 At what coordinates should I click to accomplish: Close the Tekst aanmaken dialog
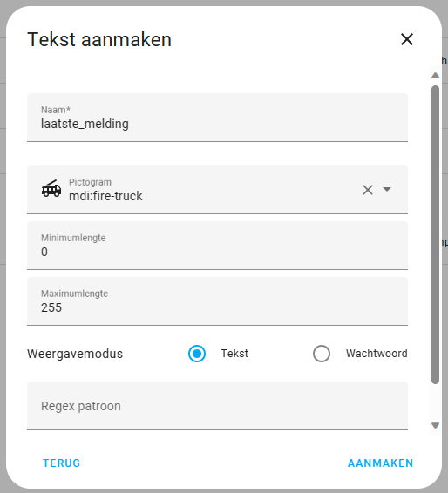pos(407,39)
